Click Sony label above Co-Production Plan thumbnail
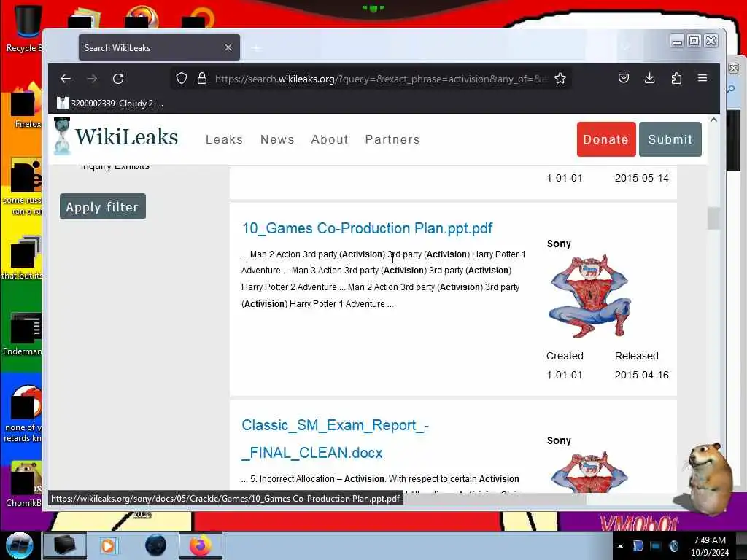This screenshot has height=560, width=747. [559, 244]
